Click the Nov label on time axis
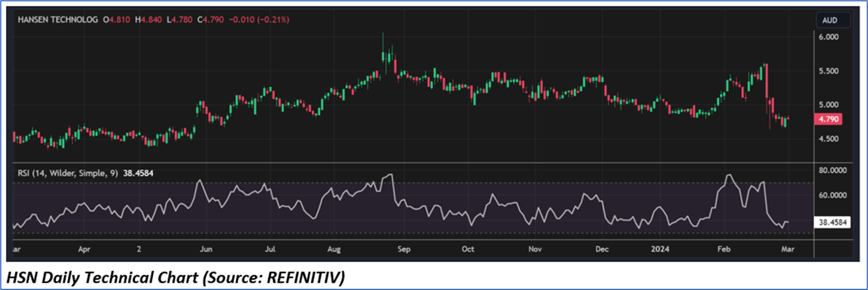The width and height of the screenshot is (868, 290). click(x=536, y=250)
